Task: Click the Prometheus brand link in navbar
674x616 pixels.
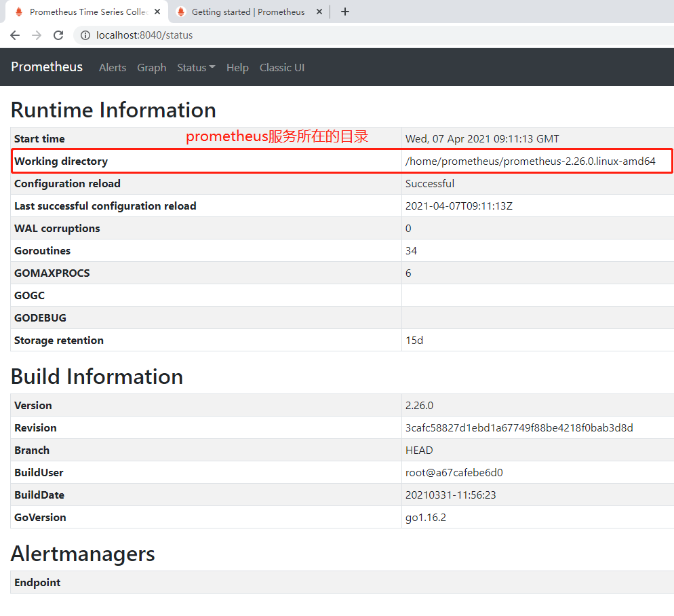Action: (x=47, y=66)
